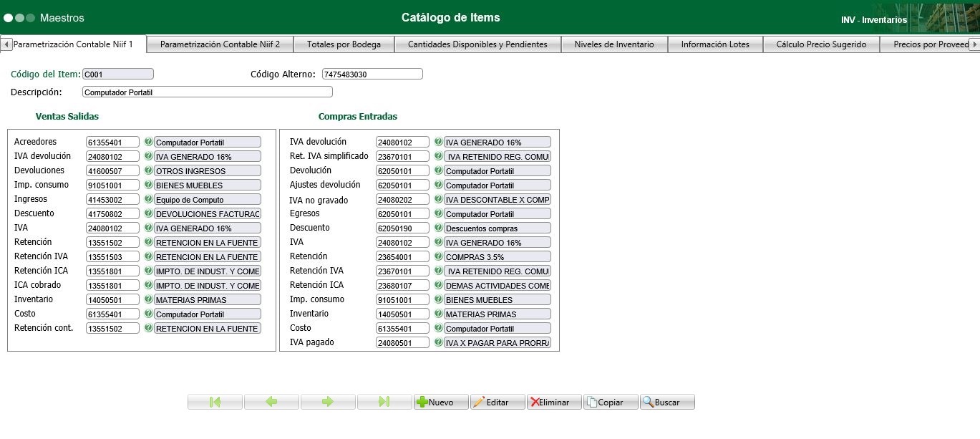980x439 pixels.
Task: Click the help icon next to Ingresos account
Action: pos(149,199)
